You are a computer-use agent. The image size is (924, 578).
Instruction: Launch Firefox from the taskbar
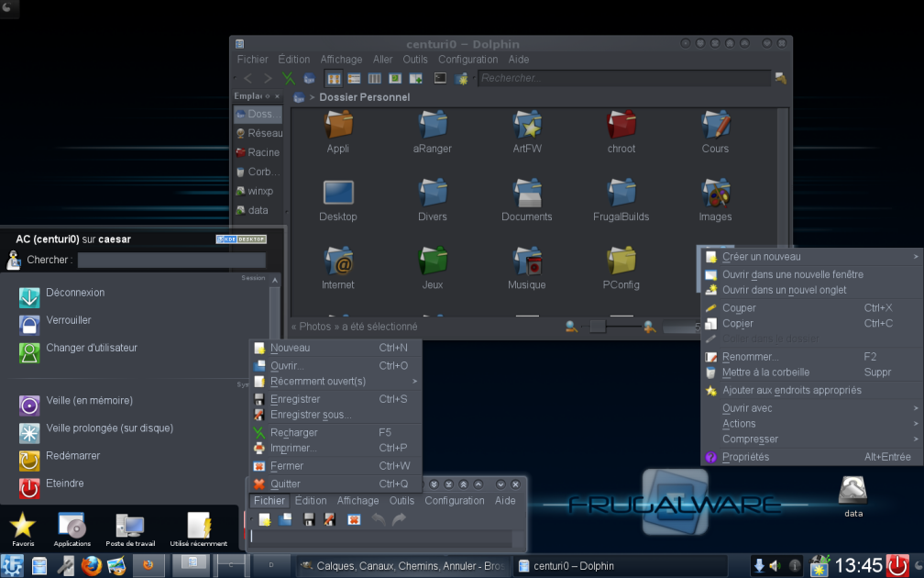(x=92, y=565)
